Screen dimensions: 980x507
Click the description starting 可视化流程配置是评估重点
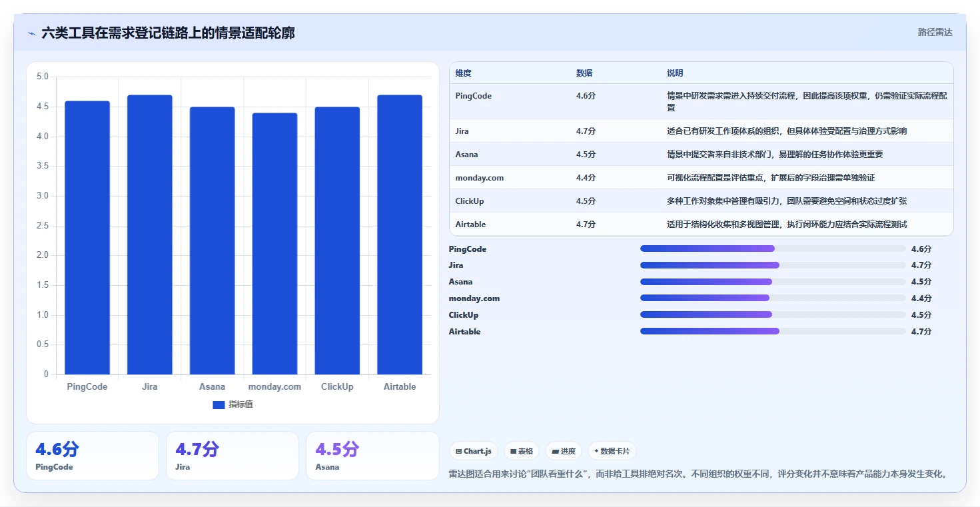[x=771, y=178]
